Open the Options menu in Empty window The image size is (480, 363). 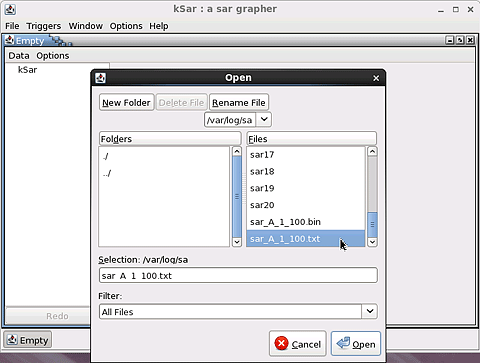(x=53, y=56)
